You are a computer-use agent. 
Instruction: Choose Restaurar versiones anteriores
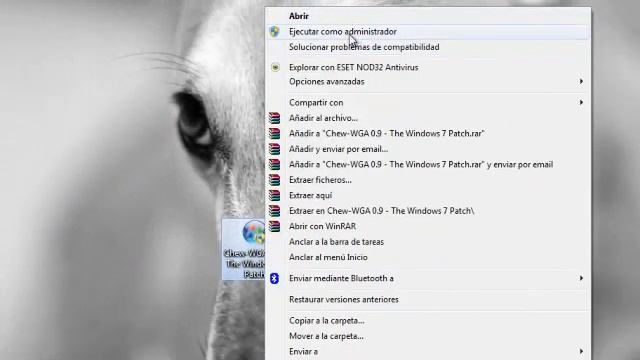tap(344, 300)
